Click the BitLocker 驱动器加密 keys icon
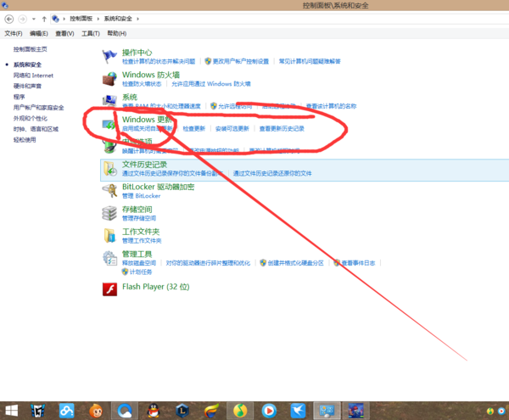 coord(109,191)
